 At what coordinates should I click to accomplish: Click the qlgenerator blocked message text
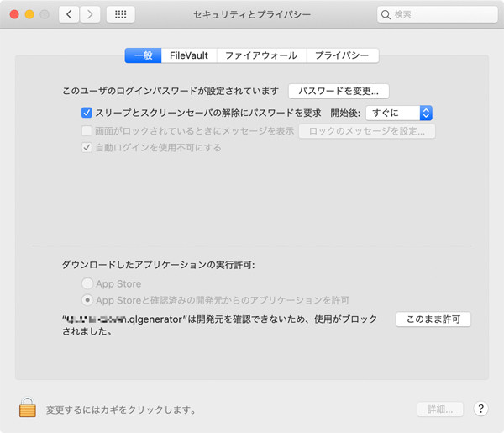(x=219, y=325)
